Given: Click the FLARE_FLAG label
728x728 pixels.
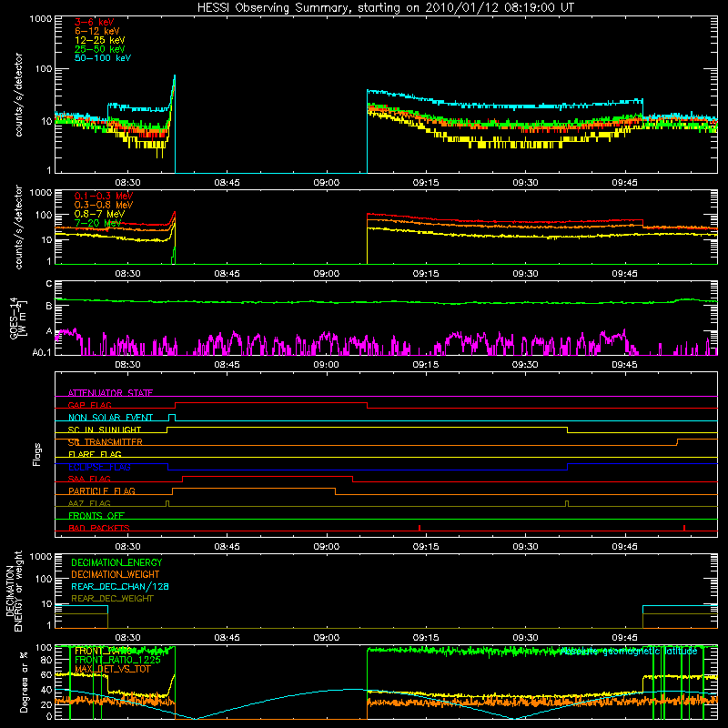Looking at the screenshot, I should tap(95, 454).
